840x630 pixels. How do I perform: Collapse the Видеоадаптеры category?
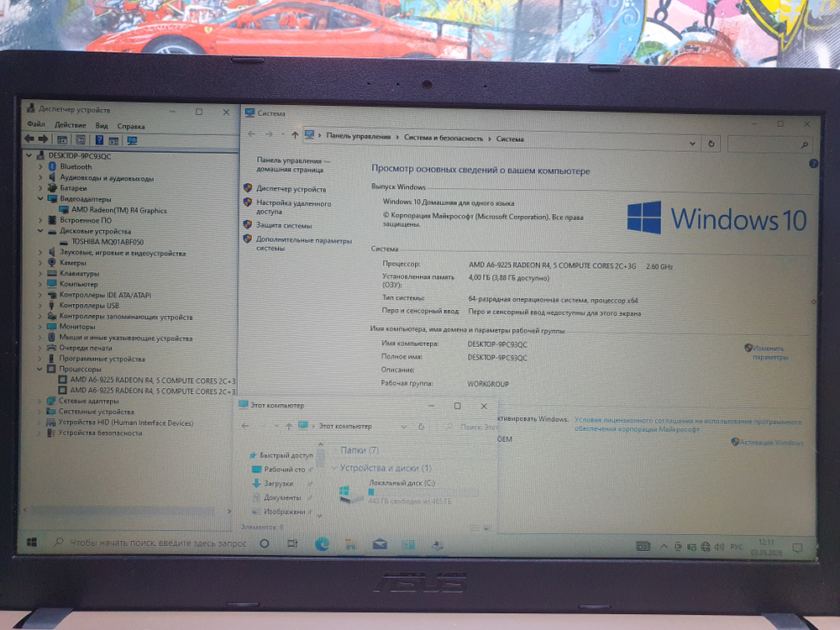(x=40, y=199)
